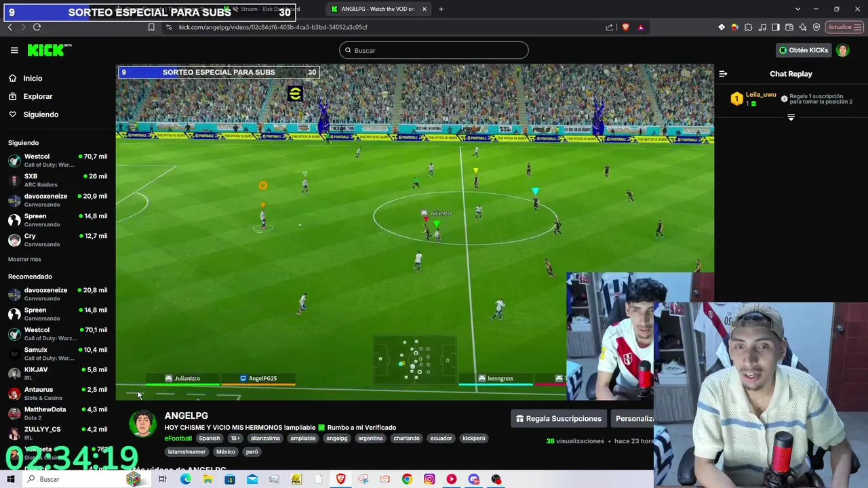Viewport: 868px width, 488px height.
Task: Click the Obtén KICKs button
Action: pos(804,50)
